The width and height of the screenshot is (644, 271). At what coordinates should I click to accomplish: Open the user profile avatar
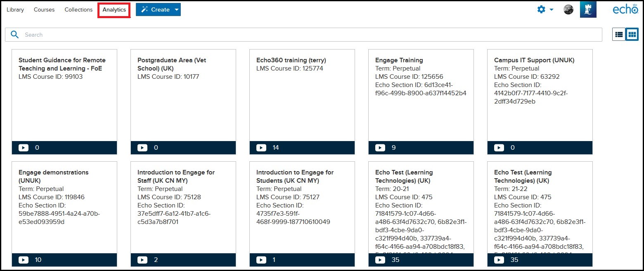point(568,9)
